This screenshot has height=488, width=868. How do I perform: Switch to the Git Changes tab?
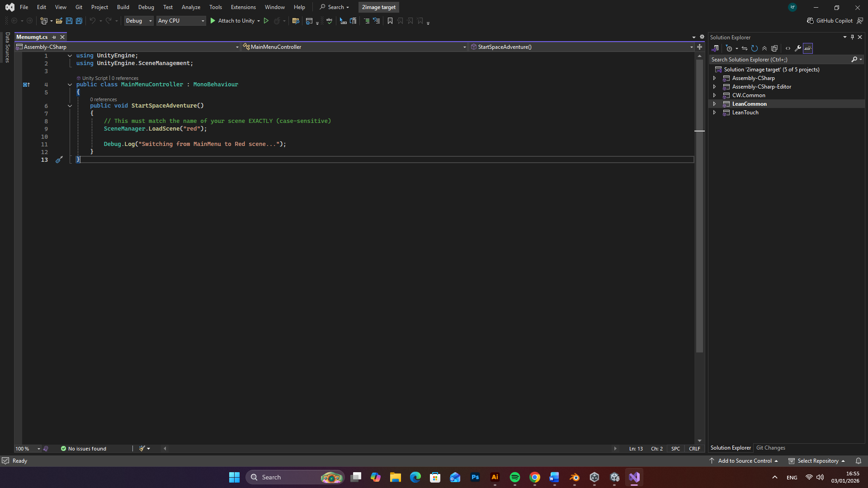coord(770,448)
